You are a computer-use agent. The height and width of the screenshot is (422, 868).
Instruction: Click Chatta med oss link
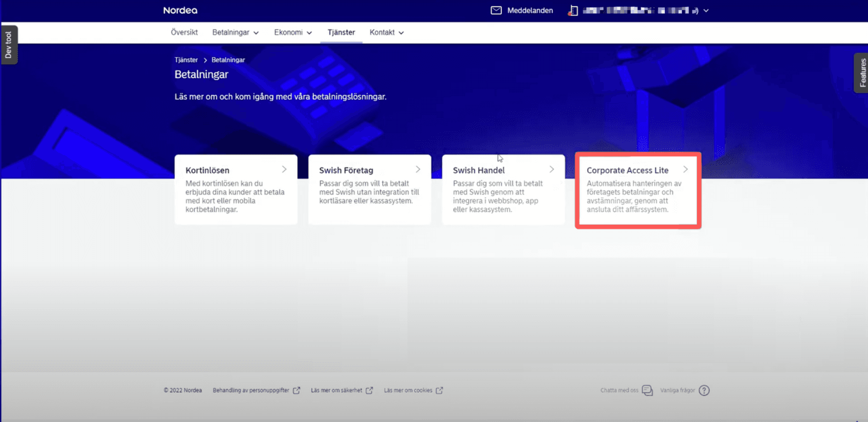click(619, 391)
